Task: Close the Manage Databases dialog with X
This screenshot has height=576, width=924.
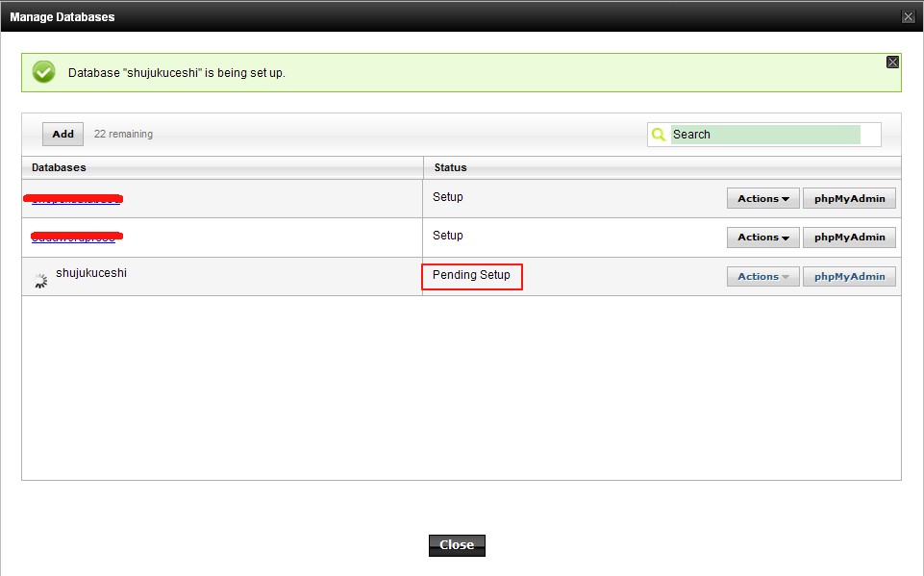Action: tap(908, 16)
